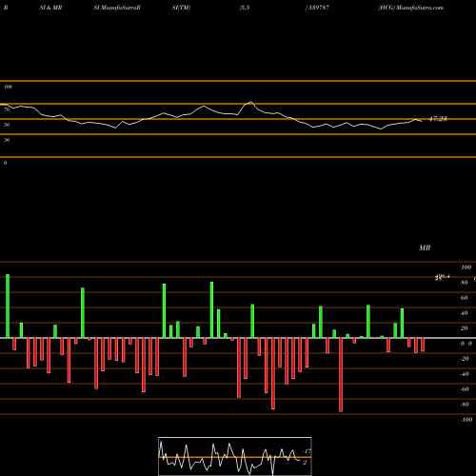The height and width of the screenshot is (476, 476).
Task: Click the MR axis label 60
Action: coord(465,298)
